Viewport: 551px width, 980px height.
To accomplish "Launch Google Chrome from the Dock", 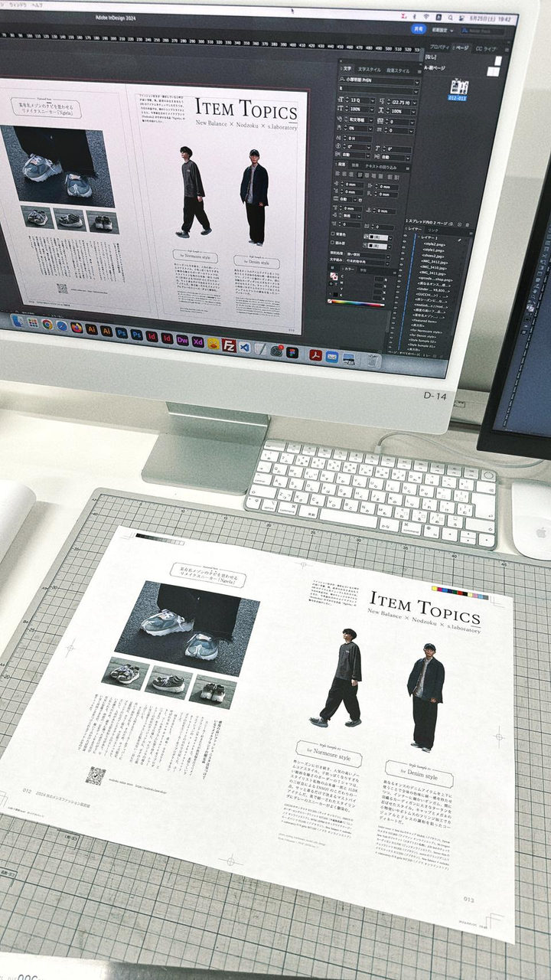I will coord(47,324).
